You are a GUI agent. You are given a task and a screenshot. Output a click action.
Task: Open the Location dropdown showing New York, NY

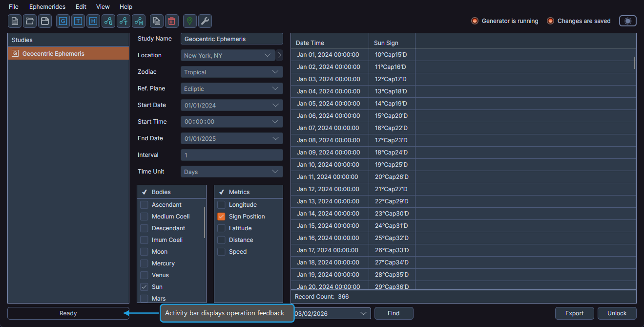click(x=227, y=55)
